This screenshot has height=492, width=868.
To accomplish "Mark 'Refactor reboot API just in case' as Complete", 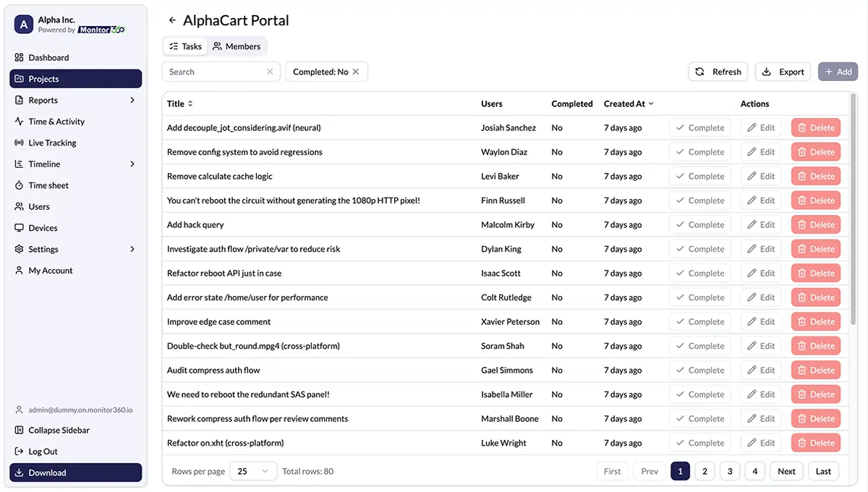I will [x=699, y=273].
